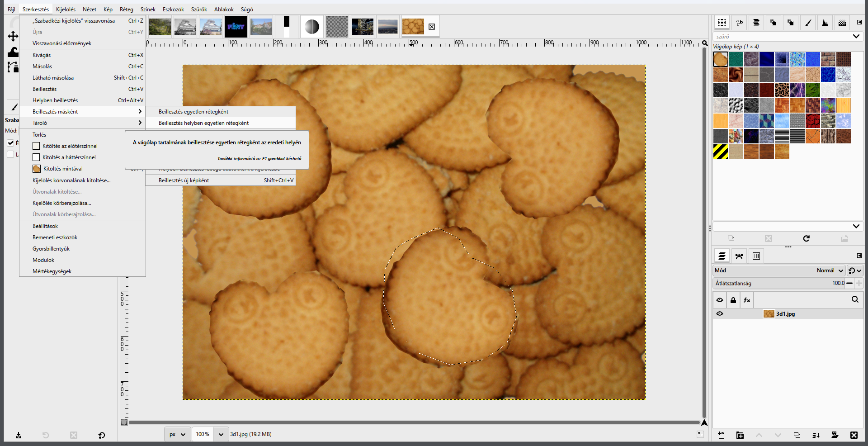Choose Kitöltés mintával menu entry
Viewport: 868px width, 446px height.
83,169
